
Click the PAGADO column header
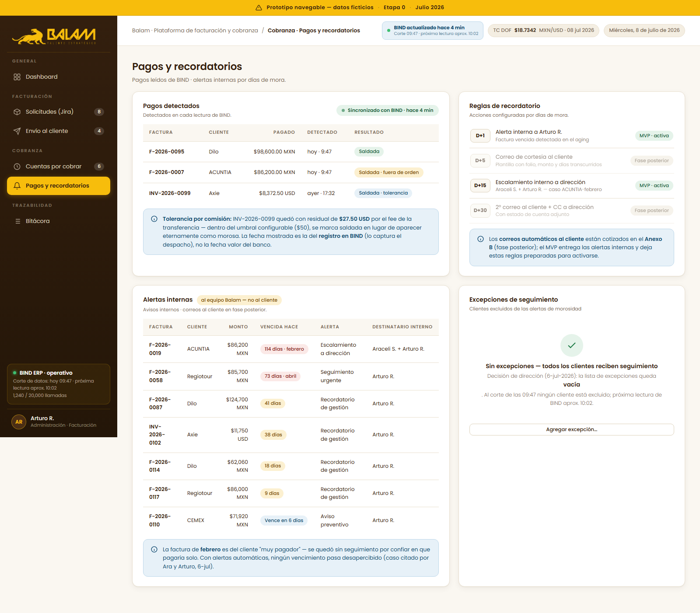tap(284, 132)
